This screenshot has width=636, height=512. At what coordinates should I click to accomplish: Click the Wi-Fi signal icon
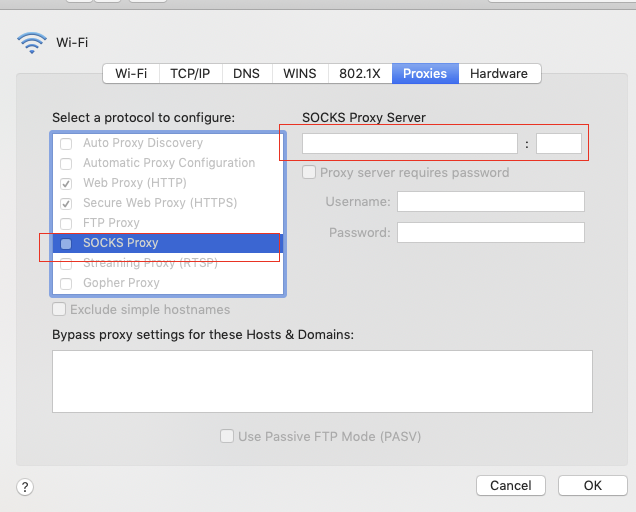click(32, 43)
